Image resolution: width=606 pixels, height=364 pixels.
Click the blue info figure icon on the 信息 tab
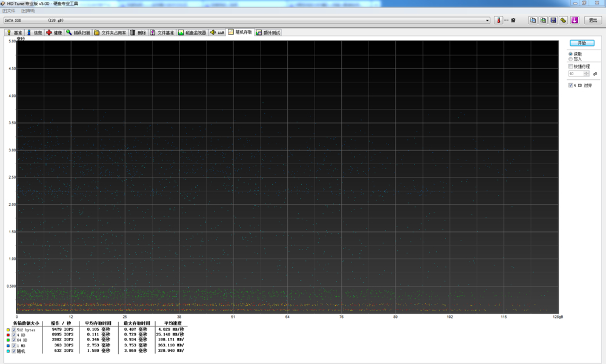(28, 33)
